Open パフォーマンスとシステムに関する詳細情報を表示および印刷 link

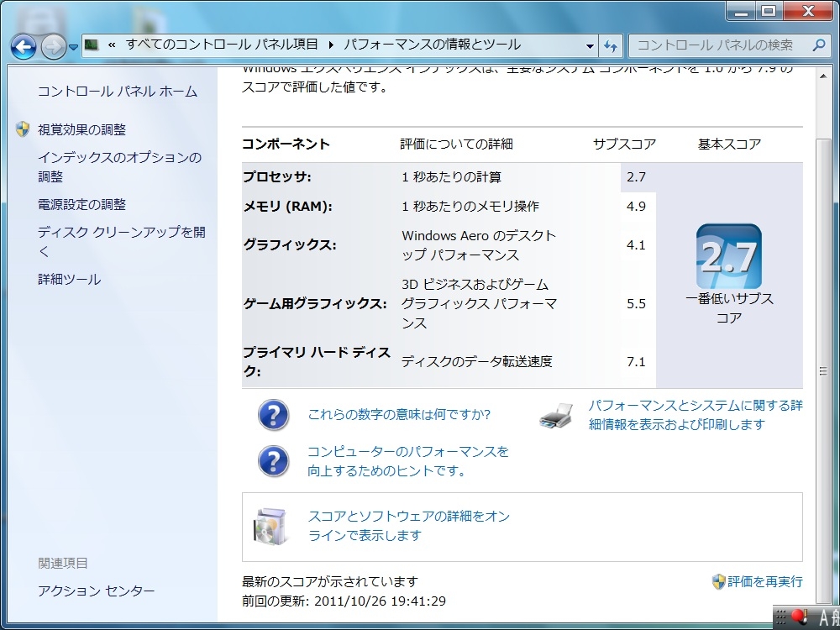(696, 415)
